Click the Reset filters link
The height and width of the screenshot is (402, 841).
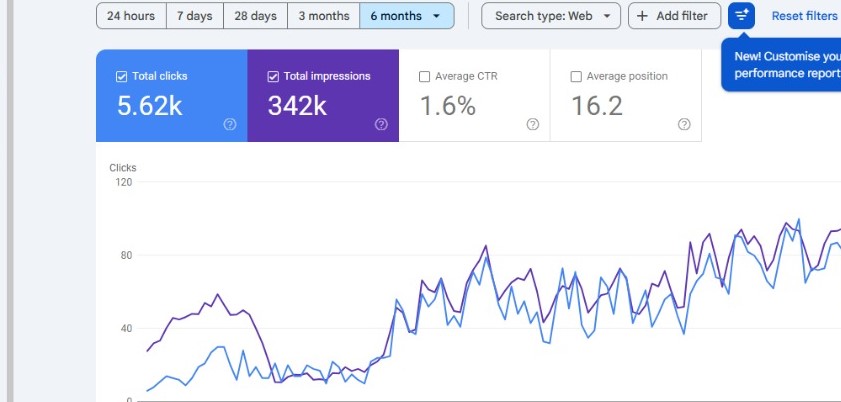804,16
